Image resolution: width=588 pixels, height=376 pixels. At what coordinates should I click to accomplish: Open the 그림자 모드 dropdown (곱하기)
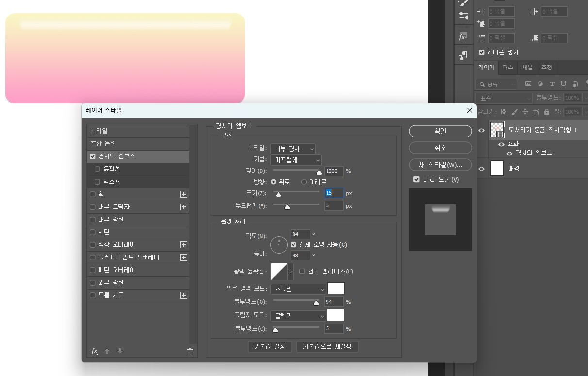pos(298,316)
